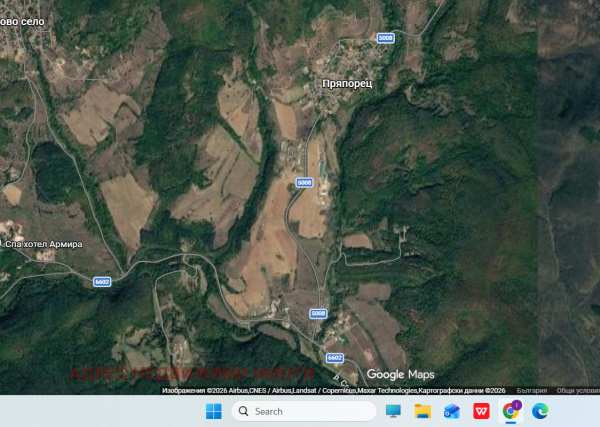Click the Airbus imagery attribution text

[x=333, y=391]
